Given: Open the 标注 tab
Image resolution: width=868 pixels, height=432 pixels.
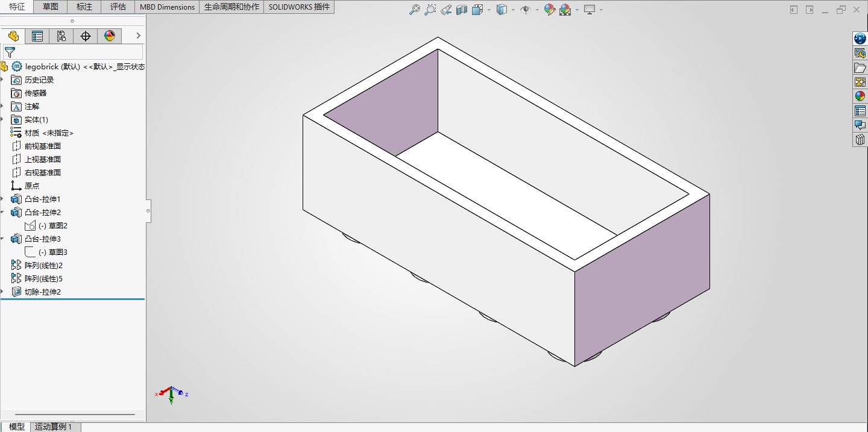Looking at the screenshot, I should point(84,7).
